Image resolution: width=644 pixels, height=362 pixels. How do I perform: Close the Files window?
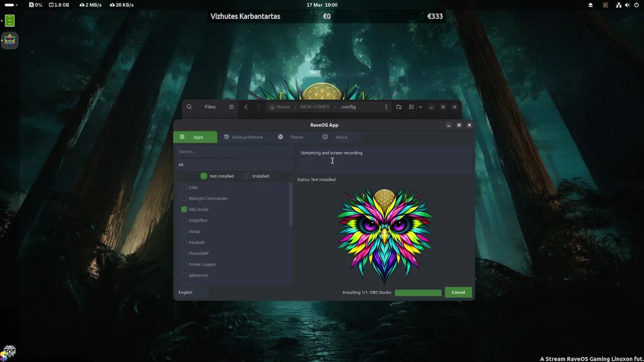(454, 107)
